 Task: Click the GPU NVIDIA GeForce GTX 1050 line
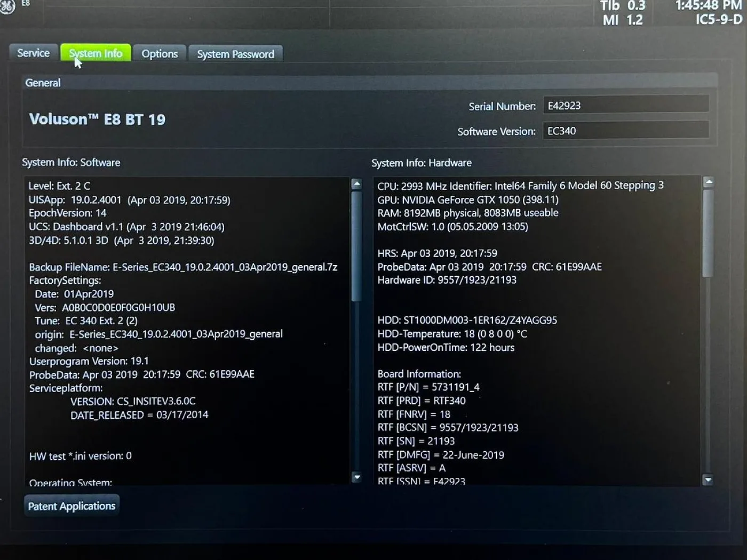(x=468, y=200)
